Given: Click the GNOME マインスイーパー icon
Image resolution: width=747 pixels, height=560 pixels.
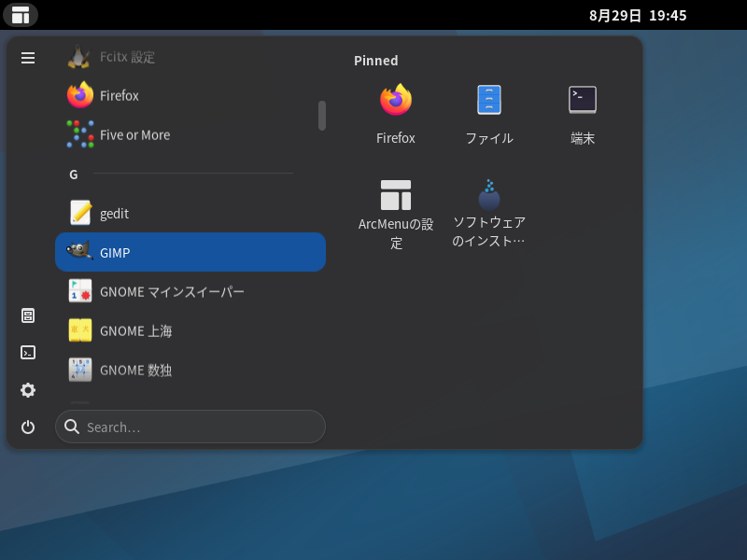Looking at the screenshot, I should pos(80,291).
